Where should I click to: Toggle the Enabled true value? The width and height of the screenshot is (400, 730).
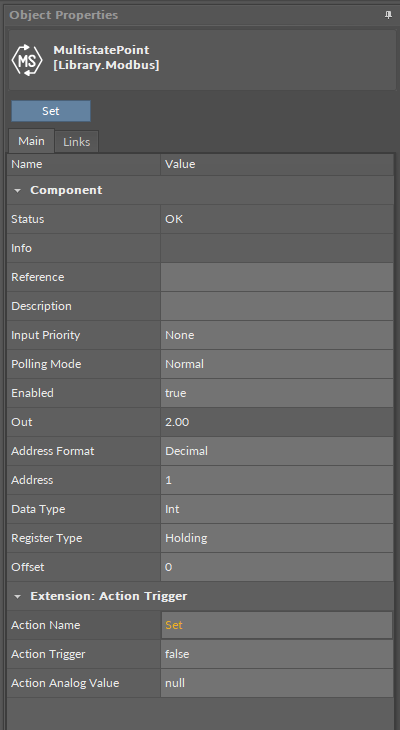coord(277,393)
